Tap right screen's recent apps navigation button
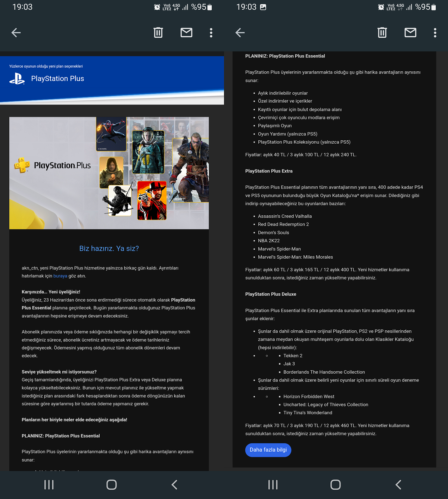The image size is (448, 499). (273, 485)
